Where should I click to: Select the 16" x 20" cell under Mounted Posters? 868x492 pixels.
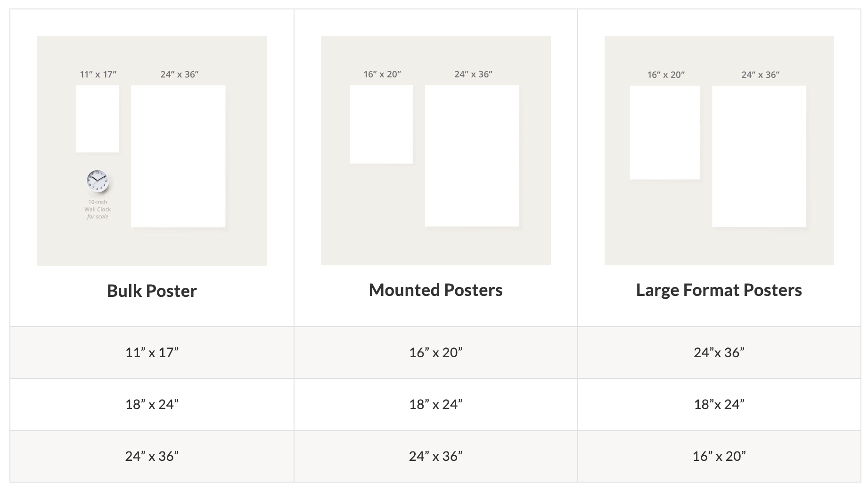(435, 353)
